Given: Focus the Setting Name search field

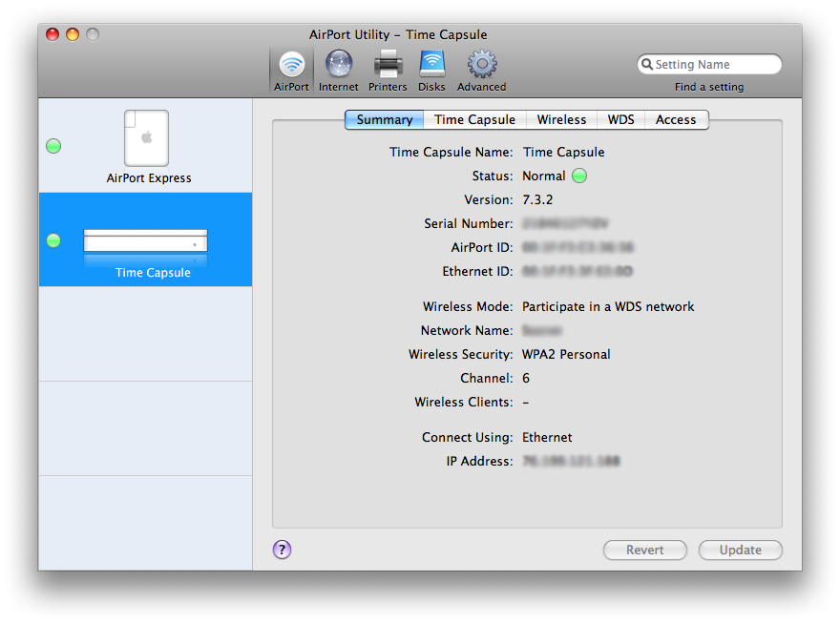Looking at the screenshot, I should 709,64.
